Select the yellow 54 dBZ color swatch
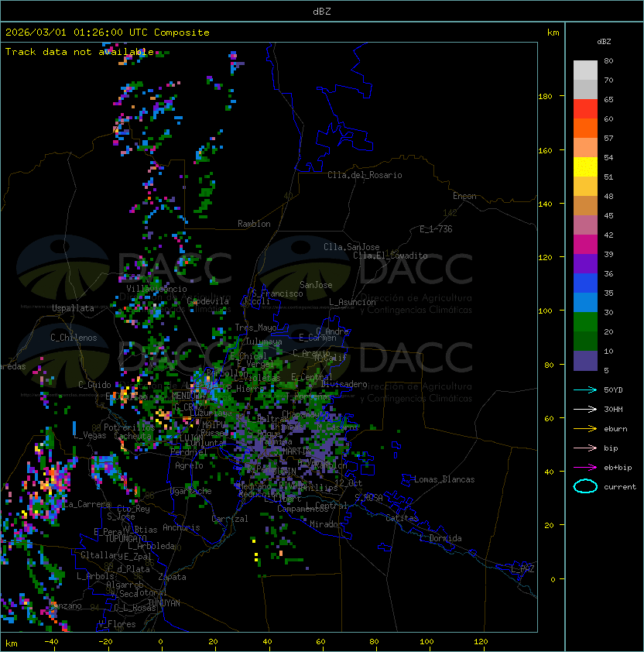Image resolution: width=644 pixels, height=652 pixels. [x=585, y=166]
